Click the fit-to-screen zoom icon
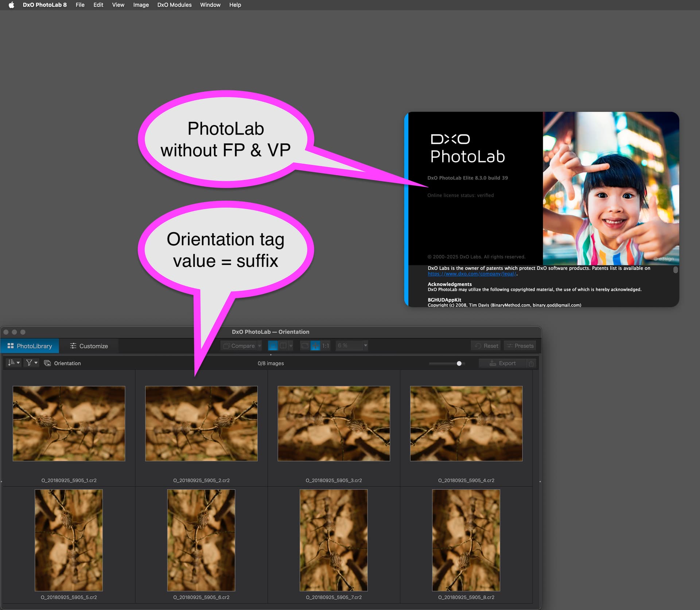This screenshot has width=700, height=610. [305, 345]
